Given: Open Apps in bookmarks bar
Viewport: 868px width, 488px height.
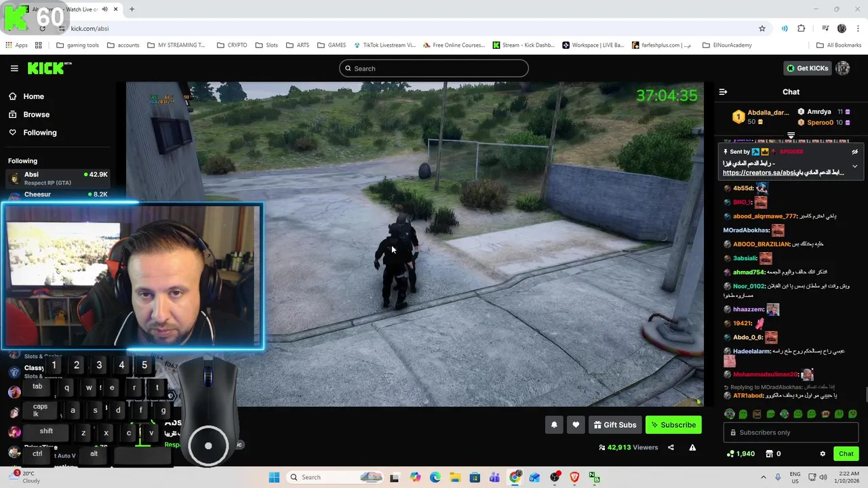Looking at the screenshot, I should (x=16, y=45).
